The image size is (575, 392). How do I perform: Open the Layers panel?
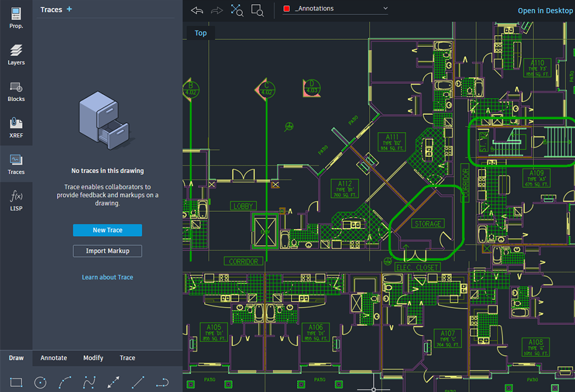coord(16,54)
